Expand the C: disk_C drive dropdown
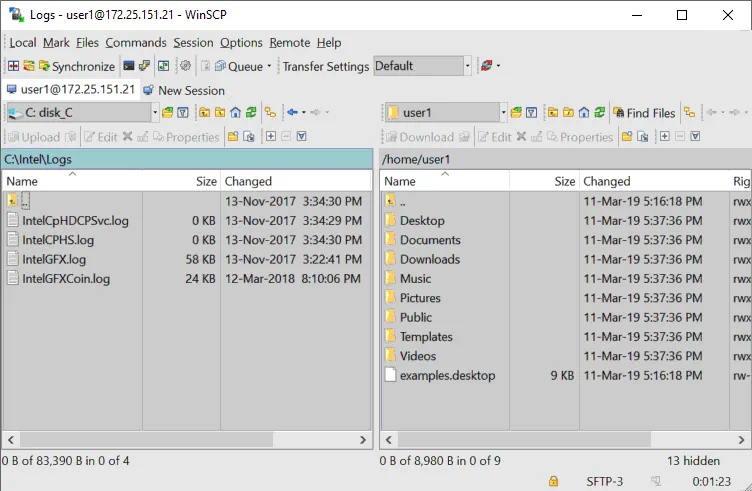This screenshot has height=491, width=752. [154, 113]
